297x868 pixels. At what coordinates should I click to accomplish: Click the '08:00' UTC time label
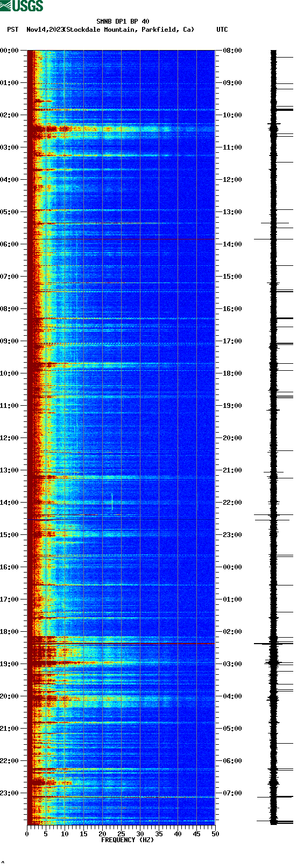click(232, 51)
